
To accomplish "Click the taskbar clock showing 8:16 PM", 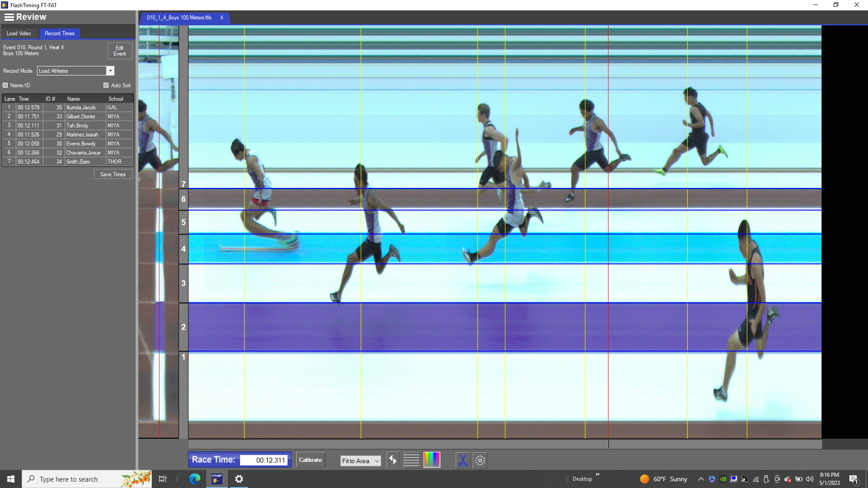I will coord(830,479).
